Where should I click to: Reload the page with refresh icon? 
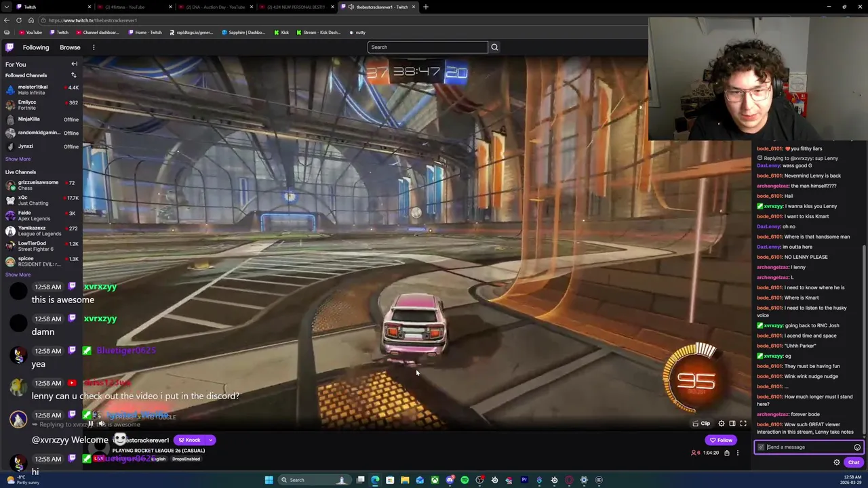(19, 20)
